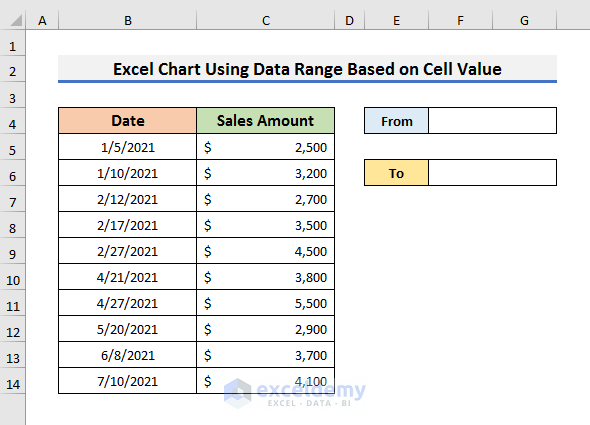Select column F header
The width and height of the screenshot is (590, 425).
[461, 20]
